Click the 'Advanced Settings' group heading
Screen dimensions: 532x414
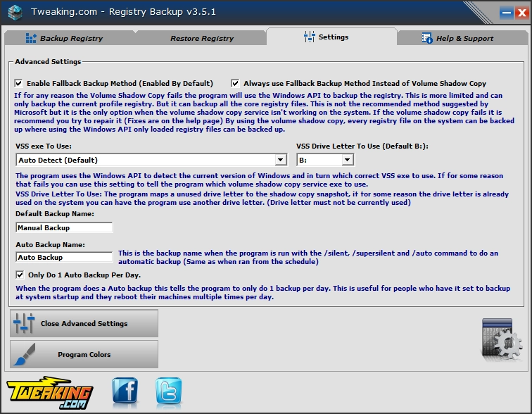[x=48, y=62]
